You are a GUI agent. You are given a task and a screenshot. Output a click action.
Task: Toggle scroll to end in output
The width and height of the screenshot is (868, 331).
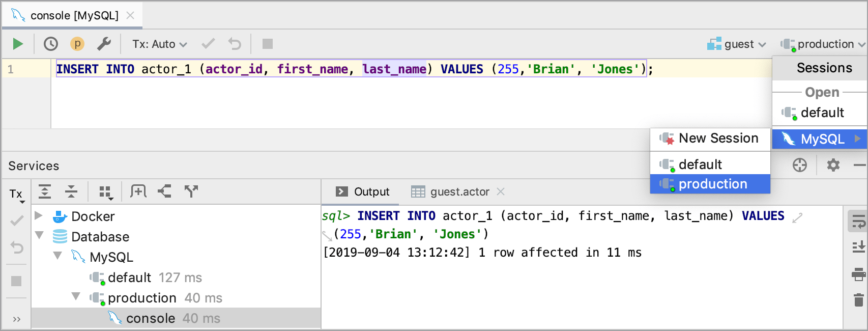click(859, 247)
